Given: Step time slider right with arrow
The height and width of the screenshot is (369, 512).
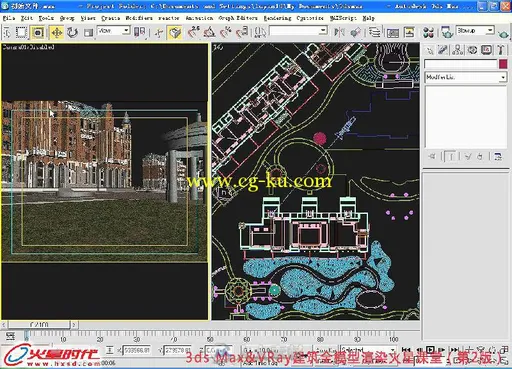Looking at the screenshot, I should coord(74,324).
